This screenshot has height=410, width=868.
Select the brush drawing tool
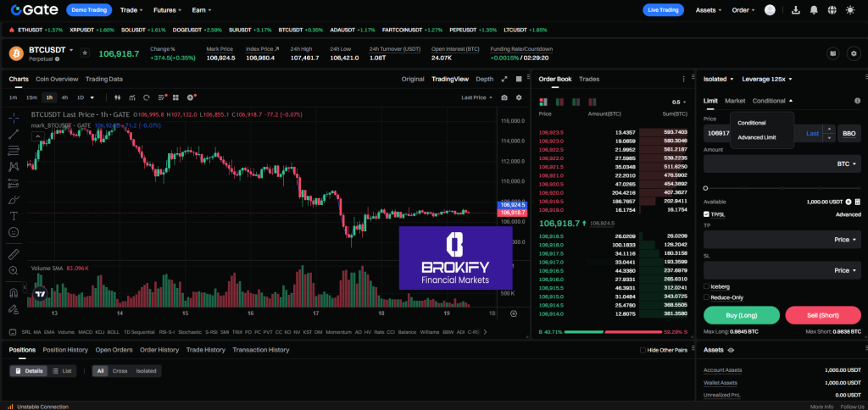click(x=14, y=199)
